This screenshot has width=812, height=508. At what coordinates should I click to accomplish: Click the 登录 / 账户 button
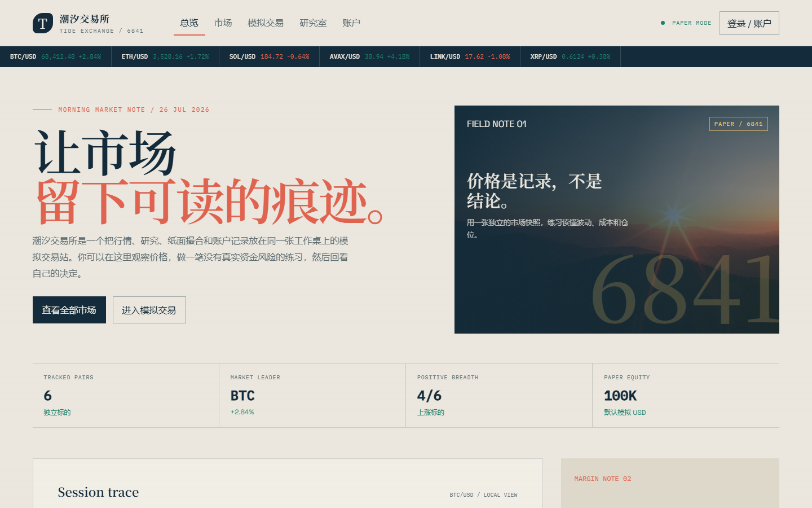(749, 23)
